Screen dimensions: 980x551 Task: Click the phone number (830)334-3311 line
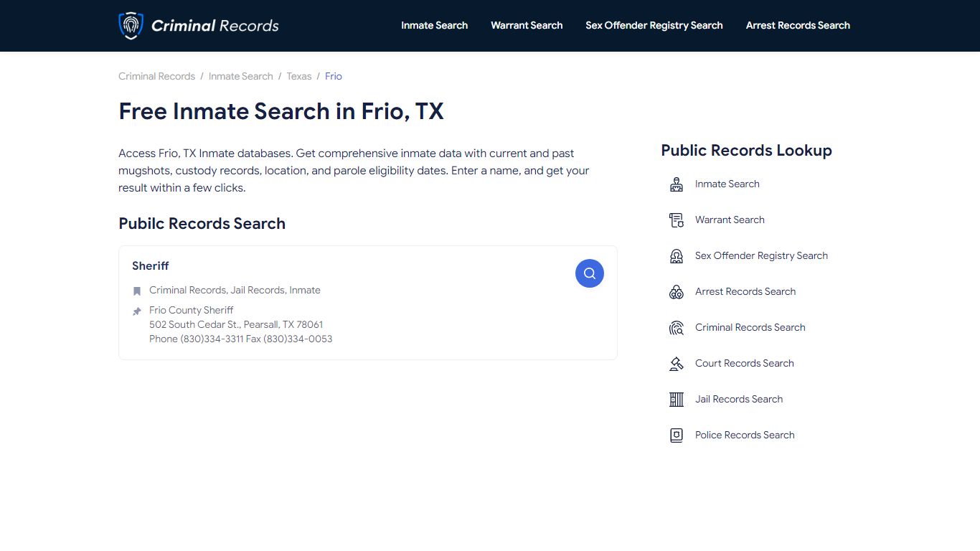pyautogui.click(x=240, y=339)
